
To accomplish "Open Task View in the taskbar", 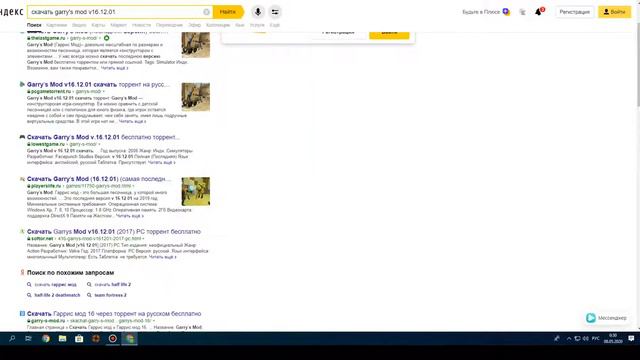I will click(x=29, y=338).
